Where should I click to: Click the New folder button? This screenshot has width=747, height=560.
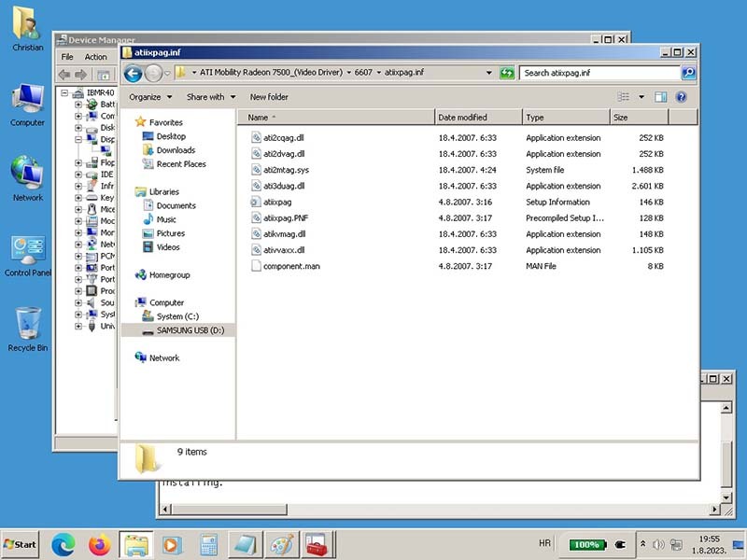pos(269,97)
